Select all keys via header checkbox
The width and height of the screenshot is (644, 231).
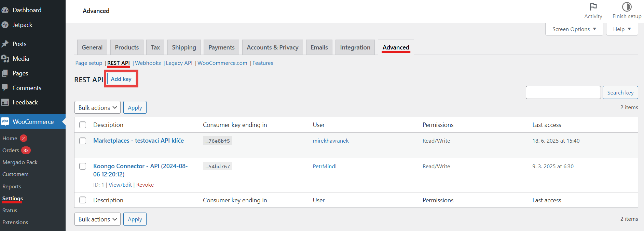point(83,125)
